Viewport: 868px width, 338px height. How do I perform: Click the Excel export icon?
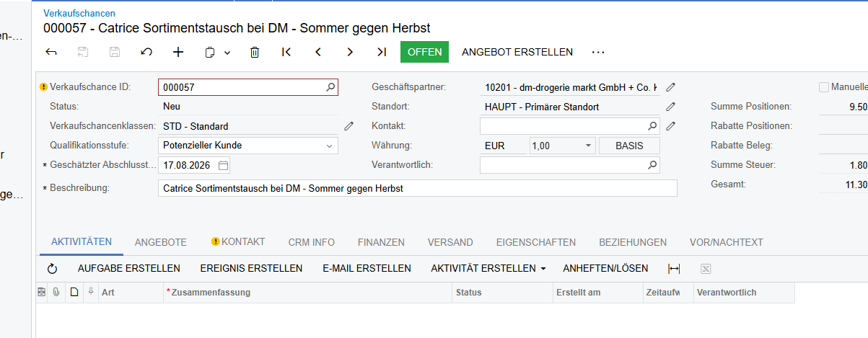pyautogui.click(x=706, y=268)
